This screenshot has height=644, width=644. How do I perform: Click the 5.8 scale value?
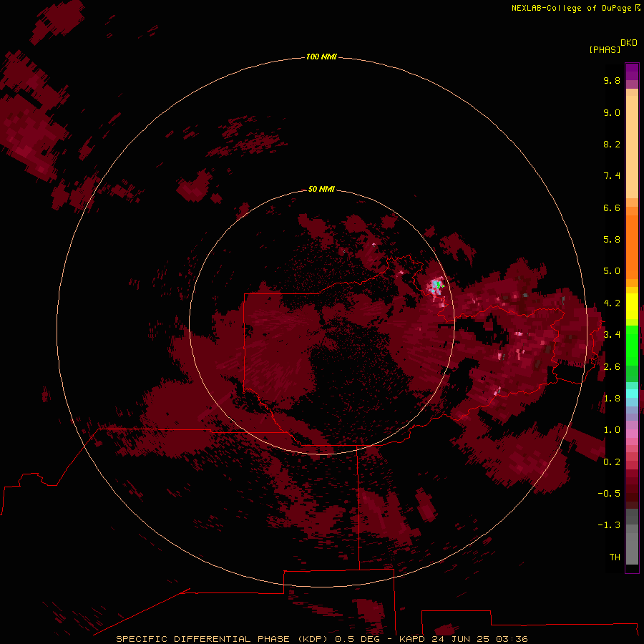(x=612, y=240)
